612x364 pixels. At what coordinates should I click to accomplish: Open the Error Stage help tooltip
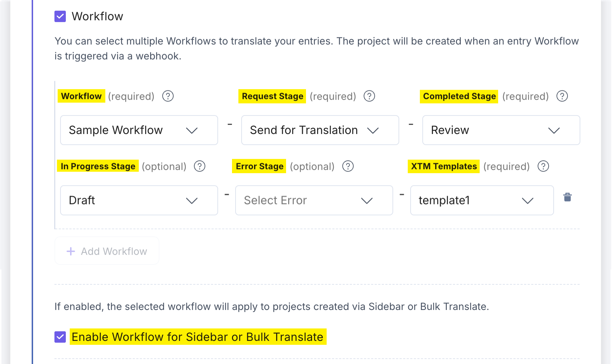pos(348,166)
